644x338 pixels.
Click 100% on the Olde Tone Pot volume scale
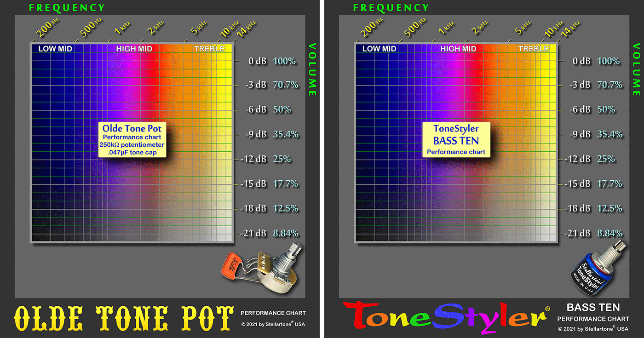pyautogui.click(x=285, y=61)
